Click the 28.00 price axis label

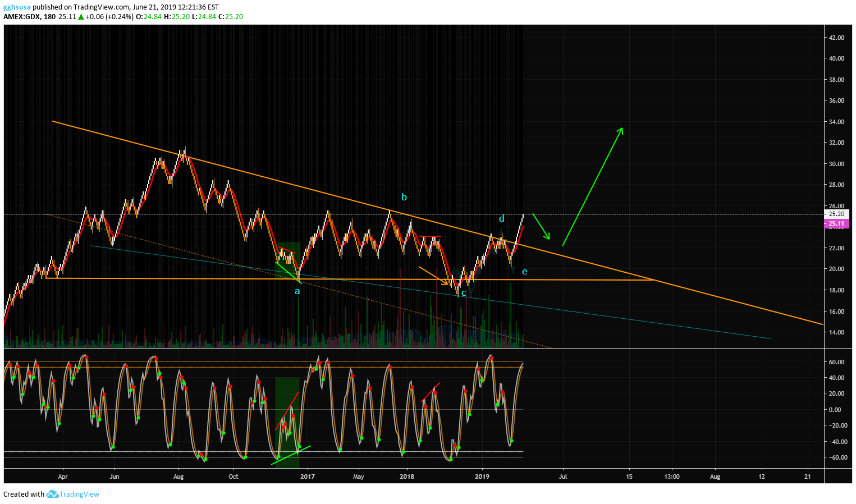(836, 185)
